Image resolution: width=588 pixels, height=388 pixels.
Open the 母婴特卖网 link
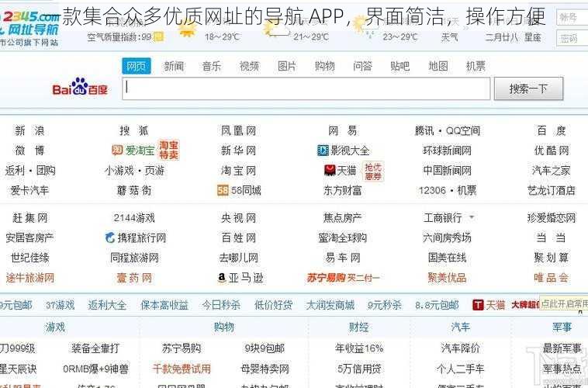click(265, 369)
